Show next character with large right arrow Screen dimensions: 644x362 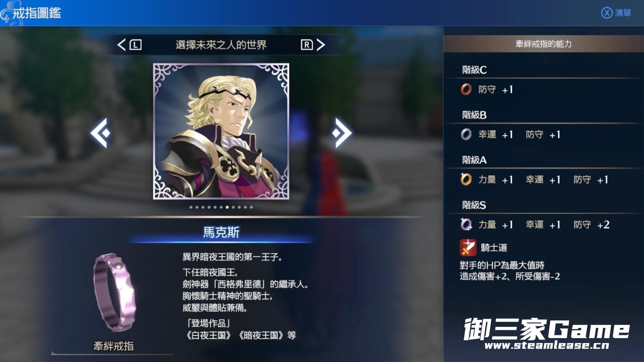point(342,133)
